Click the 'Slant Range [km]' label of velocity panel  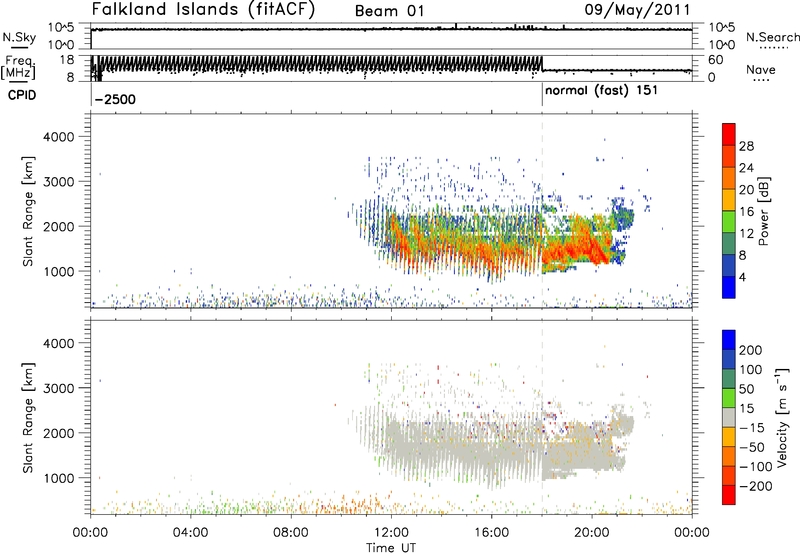tap(28, 418)
